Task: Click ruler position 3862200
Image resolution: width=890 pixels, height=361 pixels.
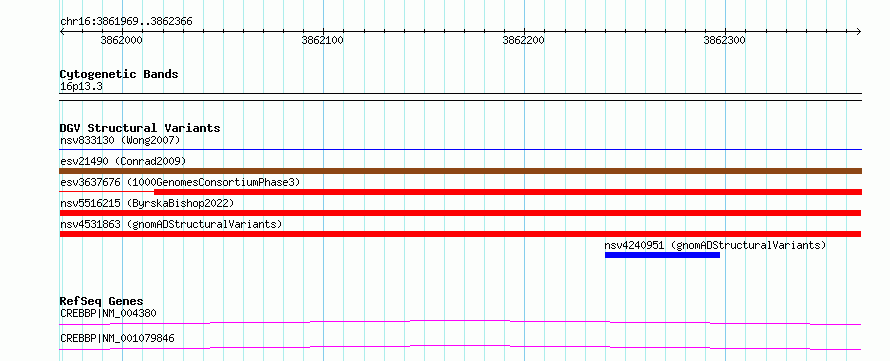Action: click(523, 40)
